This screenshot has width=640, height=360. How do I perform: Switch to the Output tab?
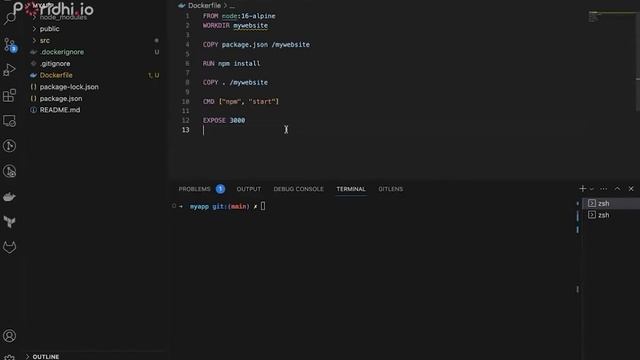(249, 189)
